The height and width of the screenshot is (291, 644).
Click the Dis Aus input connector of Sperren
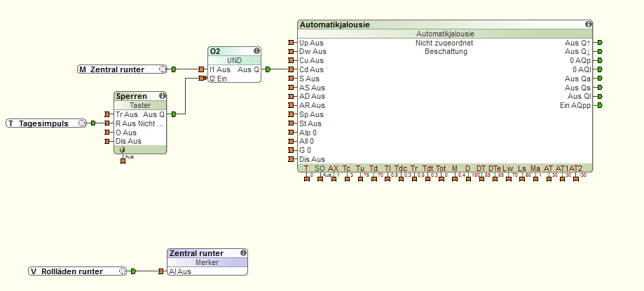pos(107,141)
